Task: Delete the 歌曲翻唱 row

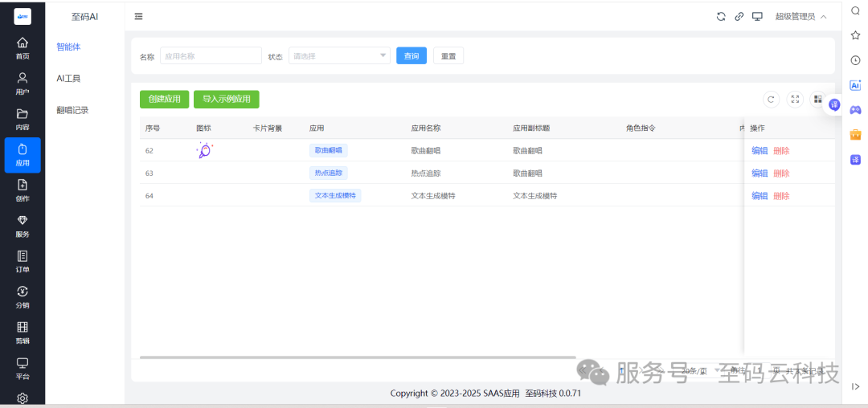Action: coord(782,151)
